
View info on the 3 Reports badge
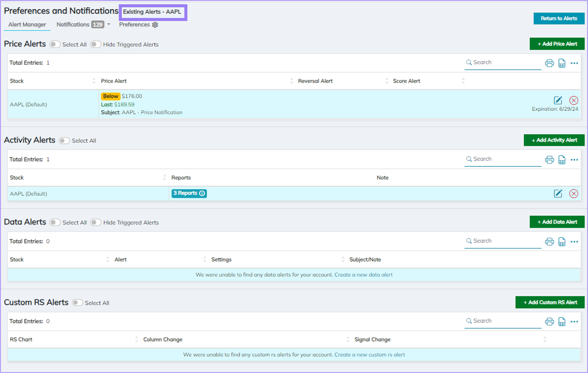(x=202, y=193)
